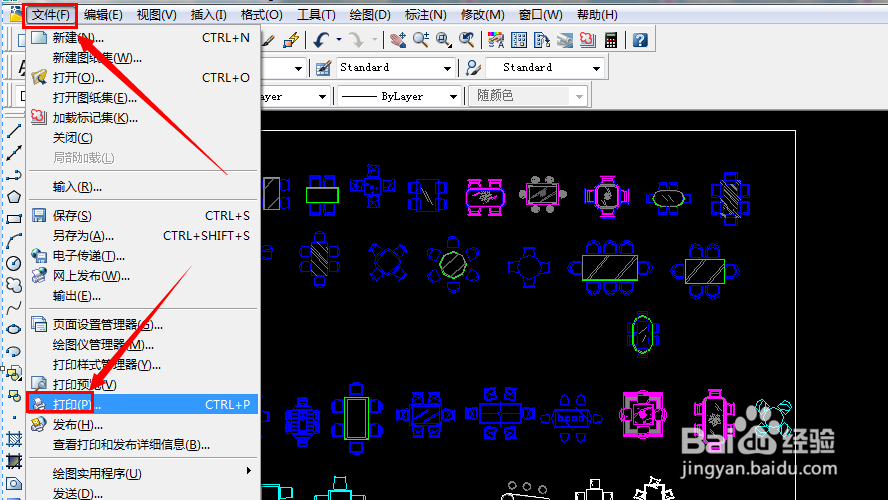Choose 发布(H)... in the File menu
888x500 pixels.
[142, 425]
